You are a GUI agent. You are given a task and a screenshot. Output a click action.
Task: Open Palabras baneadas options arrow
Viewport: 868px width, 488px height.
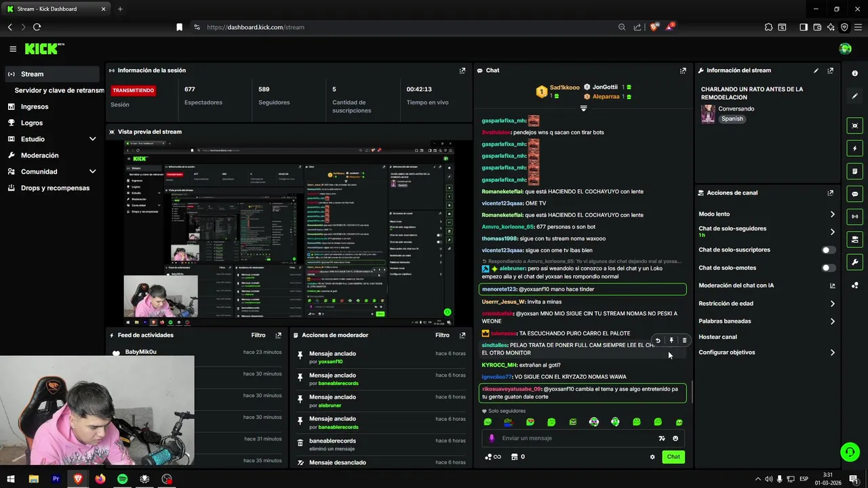point(832,321)
